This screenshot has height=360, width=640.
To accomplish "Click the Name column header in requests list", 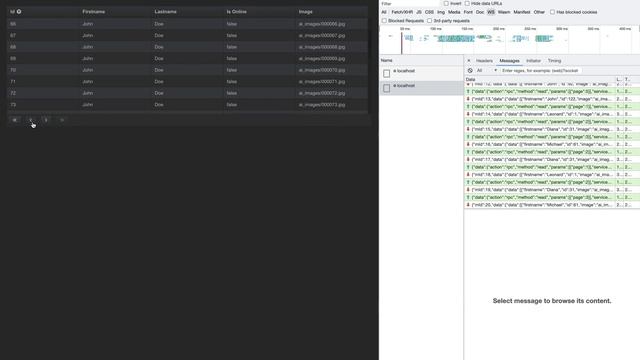I will (x=422, y=60).
